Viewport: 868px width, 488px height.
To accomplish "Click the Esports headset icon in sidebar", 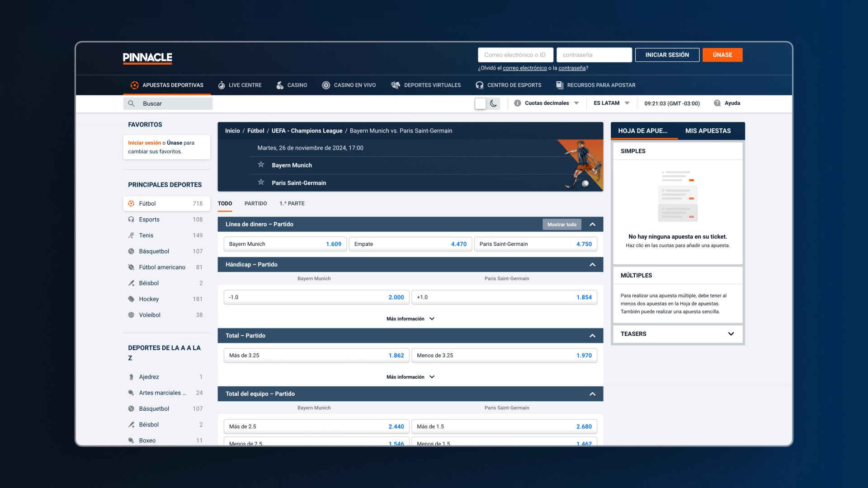I will tap(131, 220).
